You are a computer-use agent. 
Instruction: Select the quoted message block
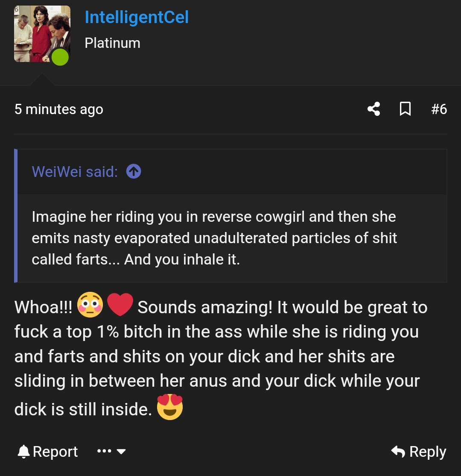pyautogui.click(x=230, y=238)
